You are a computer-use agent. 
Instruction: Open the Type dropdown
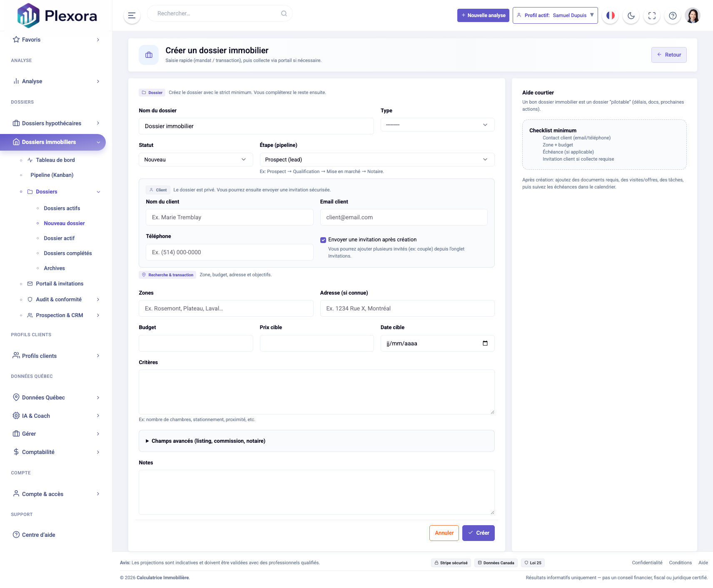click(x=437, y=125)
